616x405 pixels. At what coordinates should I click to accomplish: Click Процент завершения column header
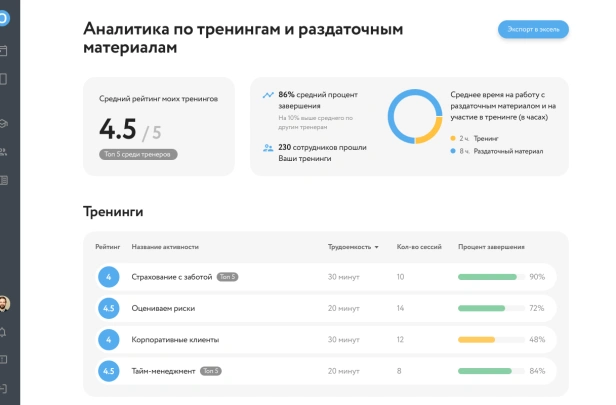491,247
